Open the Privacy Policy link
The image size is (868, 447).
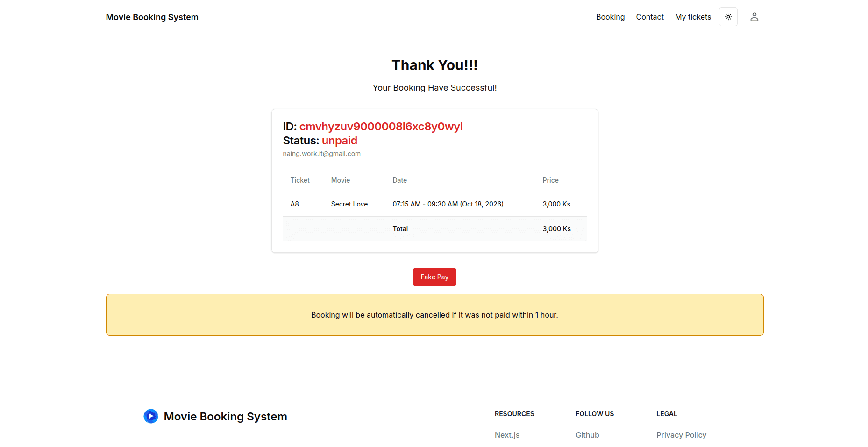(x=681, y=435)
